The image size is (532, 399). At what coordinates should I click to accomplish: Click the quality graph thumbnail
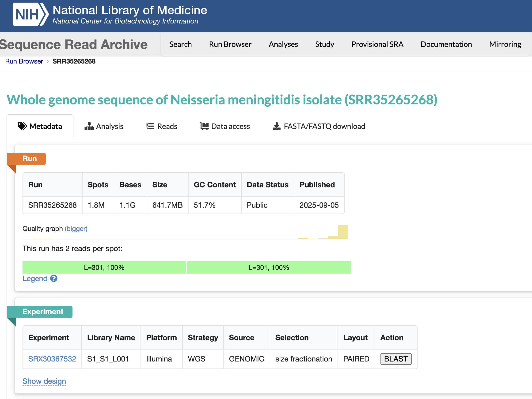(x=185, y=232)
